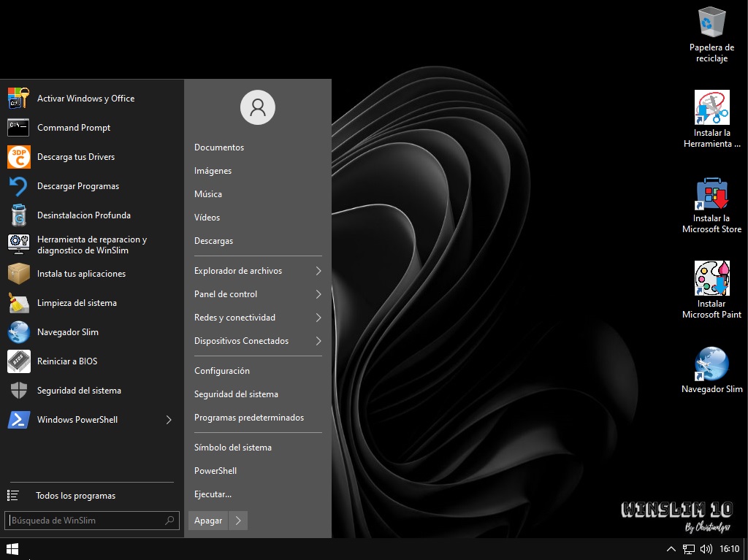Open network status tray icon
The height and width of the screenshot is (560, 748).
click(688, 549)
